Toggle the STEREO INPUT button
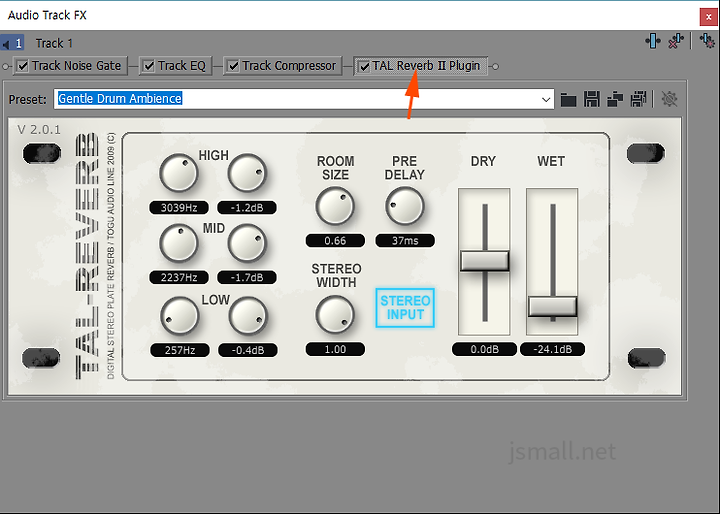This screenshot has width=720, height=514. tap(405, 308)
